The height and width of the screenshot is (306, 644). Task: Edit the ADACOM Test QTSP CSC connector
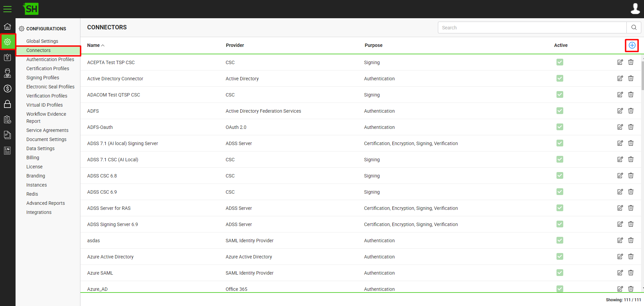620,94
